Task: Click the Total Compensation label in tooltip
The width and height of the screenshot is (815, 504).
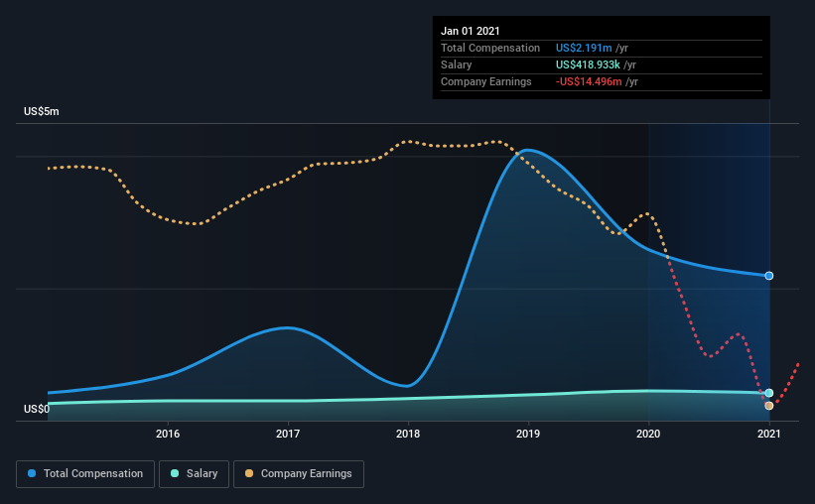Action: (490, 48)
